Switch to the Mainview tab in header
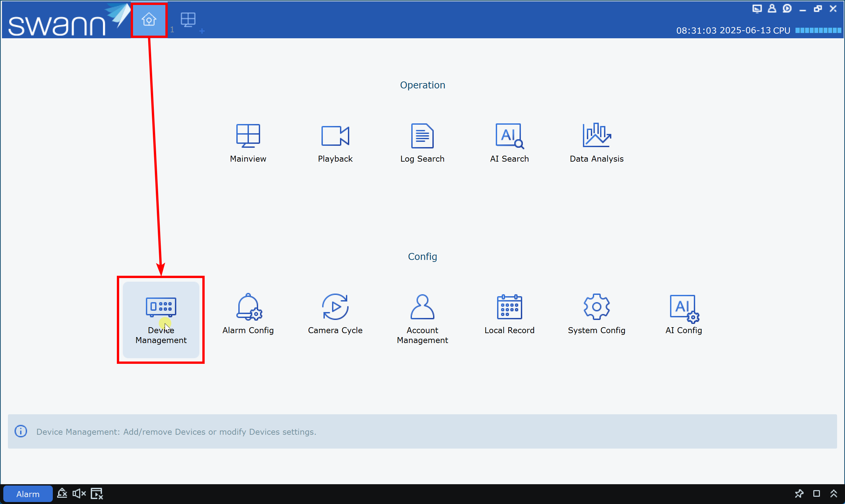The height and width of the screenshot is (504, 845). (x=188, y=20)
